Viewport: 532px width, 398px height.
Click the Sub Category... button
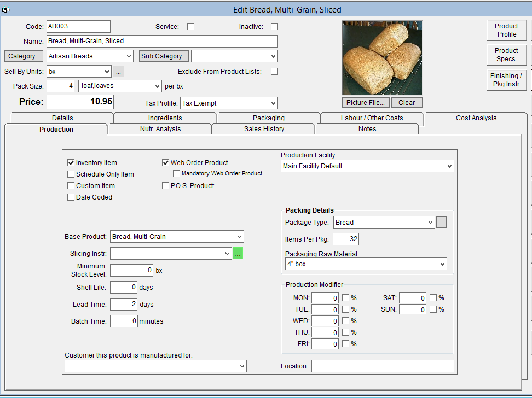coord(164,56)
